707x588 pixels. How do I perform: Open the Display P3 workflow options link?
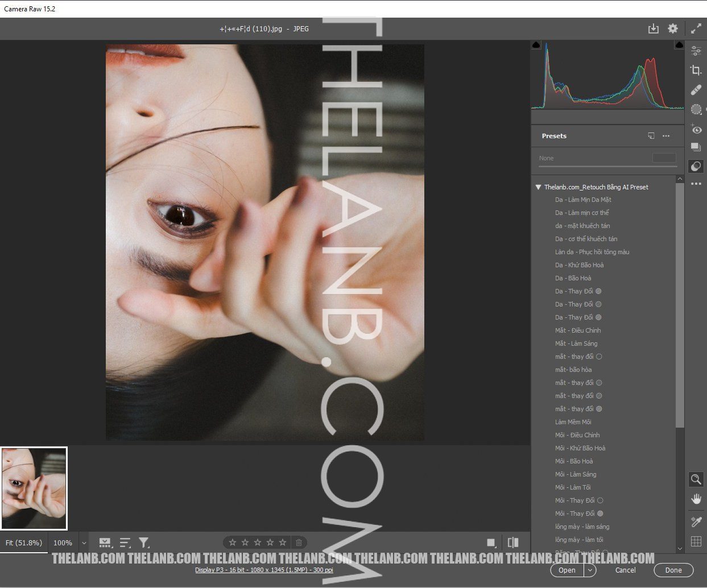(x=264, y=570)
